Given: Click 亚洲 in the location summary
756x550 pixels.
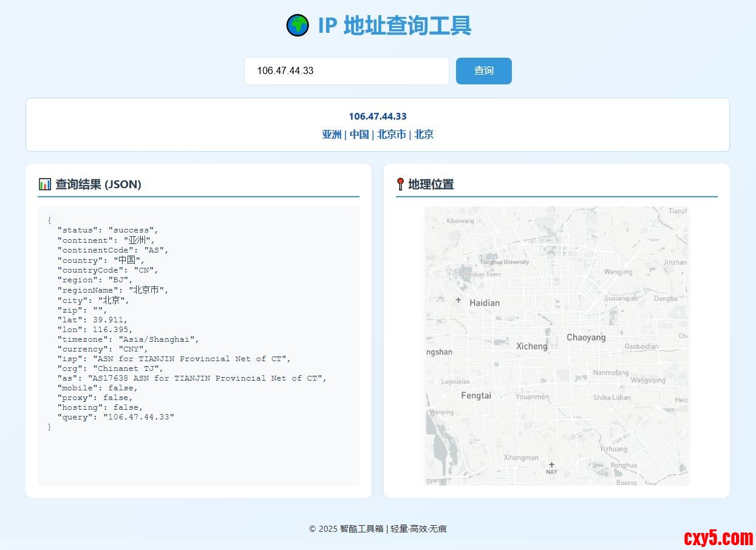Looking at the screenshot, I should pos(332,135).
